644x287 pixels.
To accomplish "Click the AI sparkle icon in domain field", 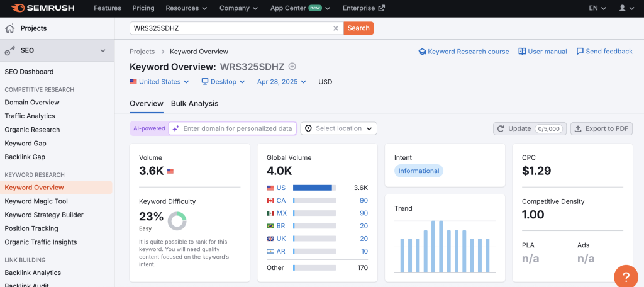I will (x=176, y=128).
